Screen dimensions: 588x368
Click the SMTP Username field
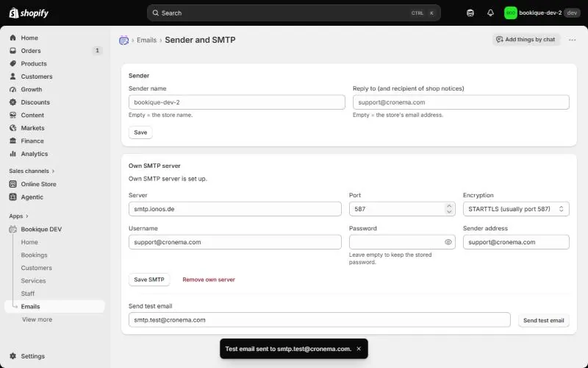(234, 242)
